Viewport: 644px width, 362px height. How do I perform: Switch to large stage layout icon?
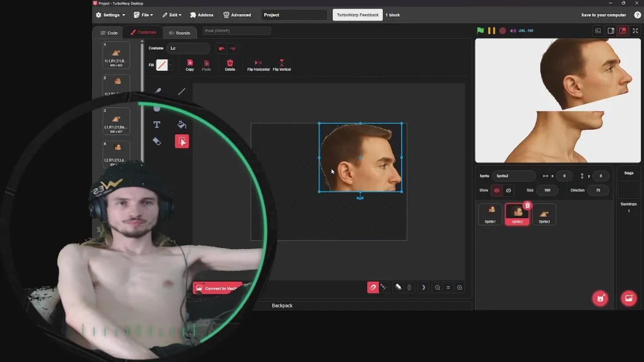click(x=623, y=31)
